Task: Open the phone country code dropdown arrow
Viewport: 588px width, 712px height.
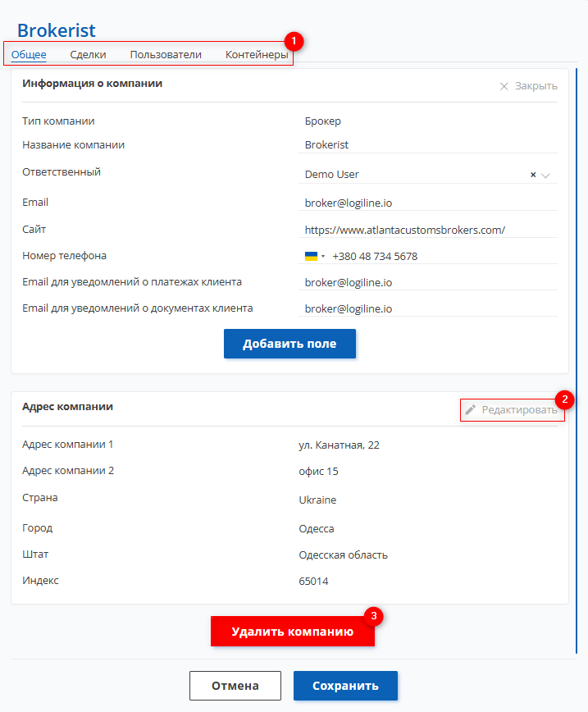Action: tap(323, 256)
